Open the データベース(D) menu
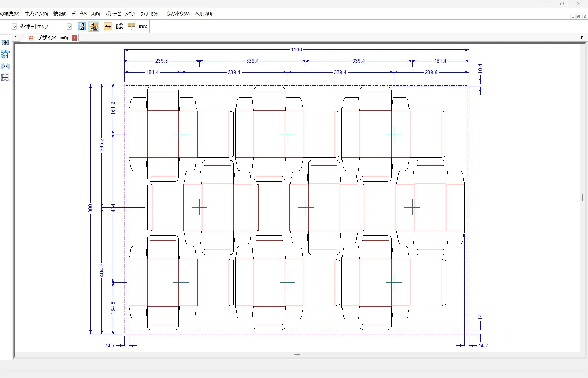Screen dimensions: 588x378 click(x=85, y=14)
